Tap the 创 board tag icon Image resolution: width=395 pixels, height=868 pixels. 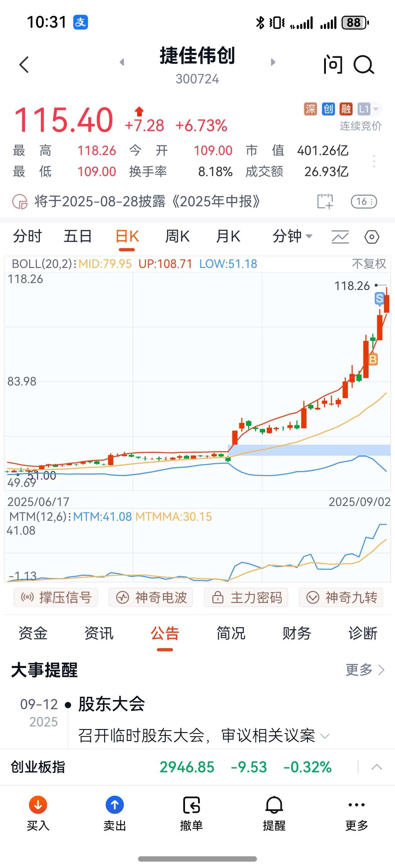click(328, 109)
